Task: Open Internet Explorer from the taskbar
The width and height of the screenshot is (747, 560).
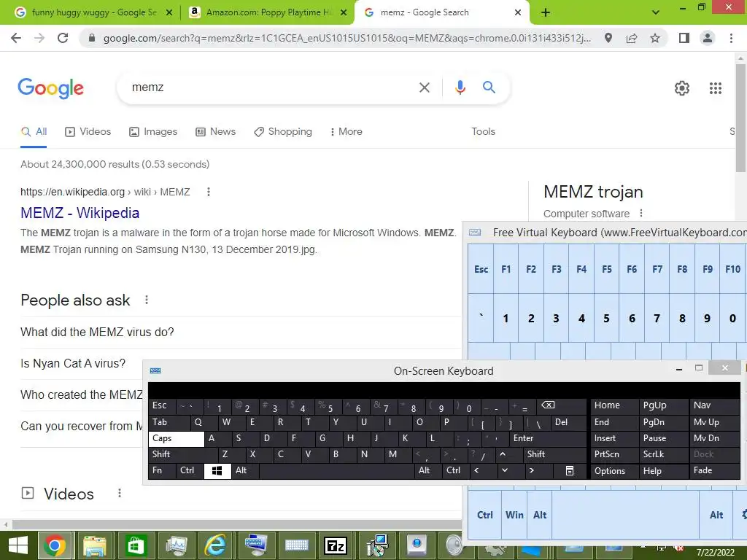Action: point(216,545)
